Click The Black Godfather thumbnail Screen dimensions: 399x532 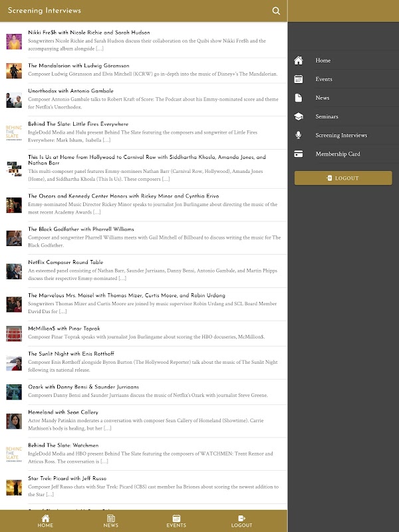click(14, 238)
